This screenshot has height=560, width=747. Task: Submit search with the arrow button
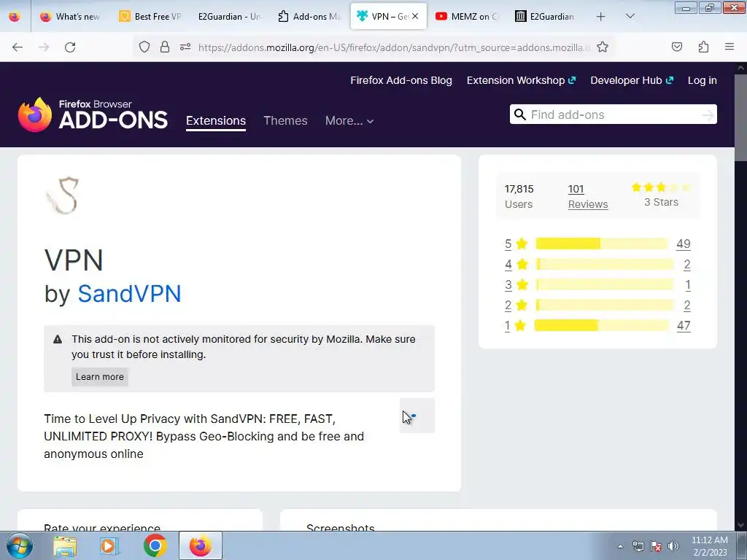coord(708,114)
